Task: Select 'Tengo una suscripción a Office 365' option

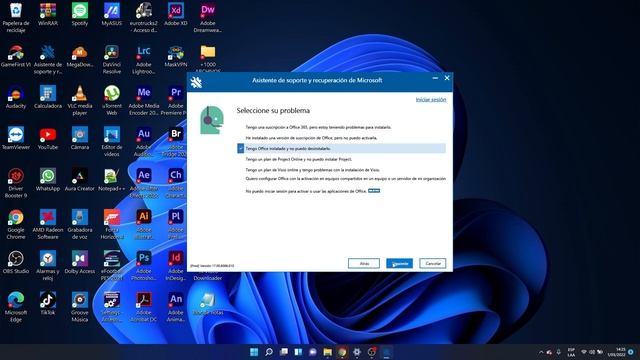Action: click(318, 127)
